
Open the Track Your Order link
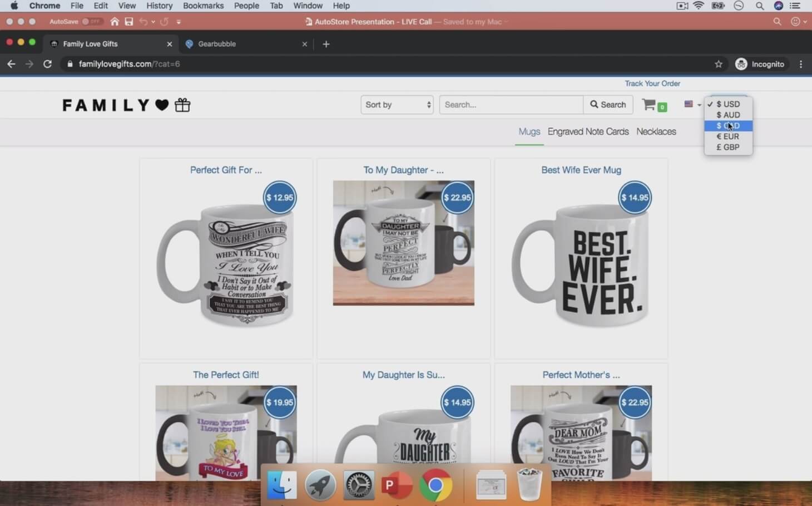pos(652,83)
